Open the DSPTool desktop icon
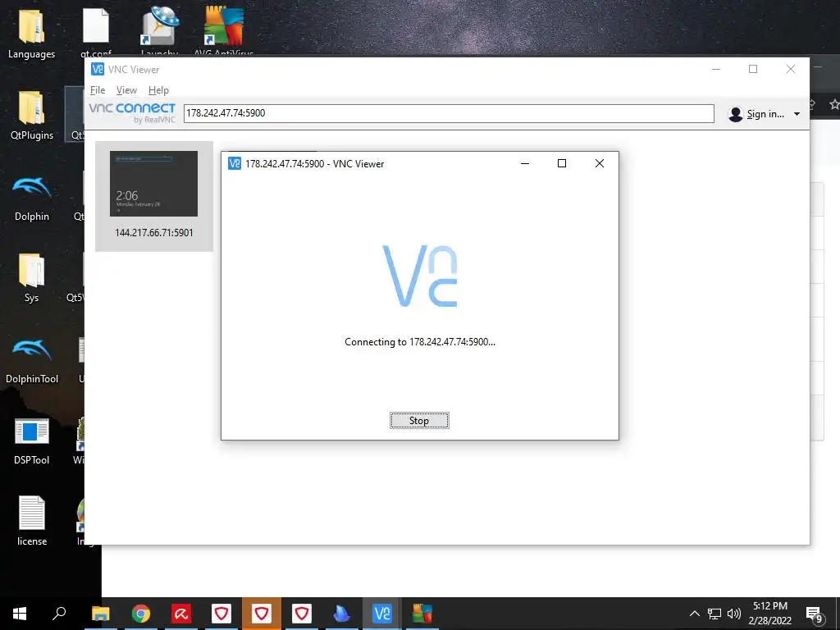The image size is (840, 630). tap(32, 441)
